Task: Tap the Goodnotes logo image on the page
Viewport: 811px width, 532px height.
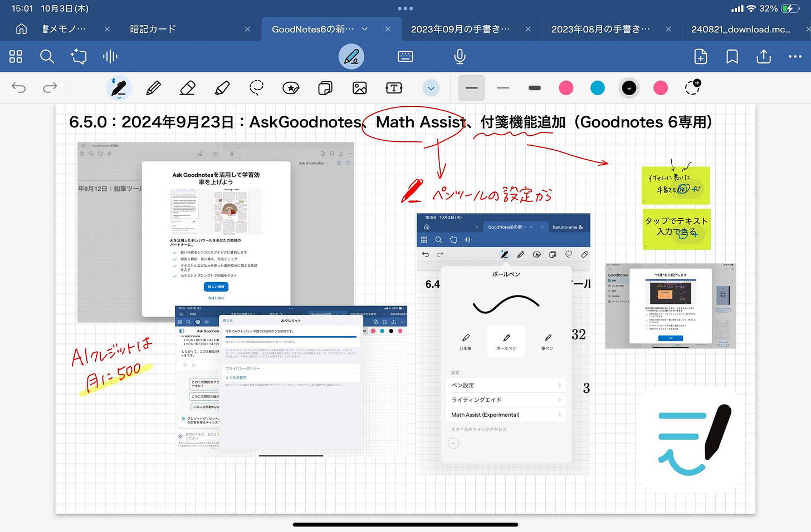Action: [695, 441]
